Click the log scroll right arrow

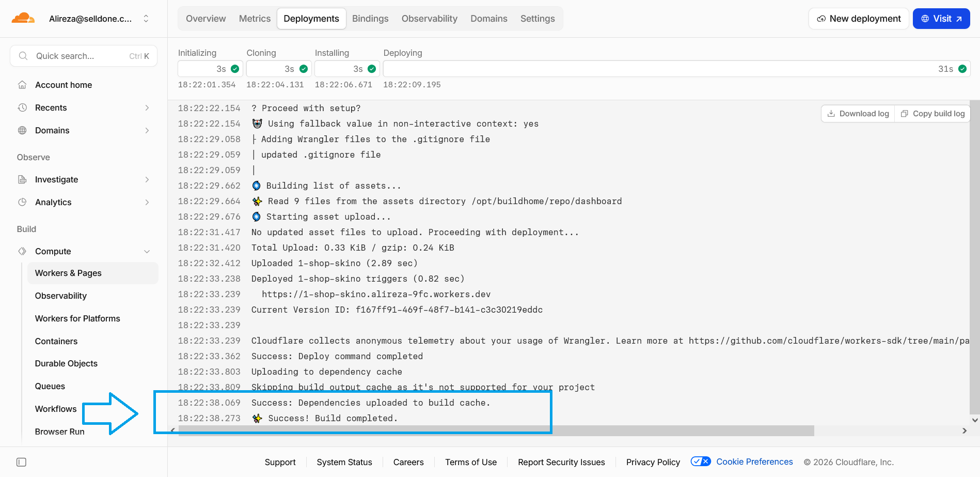[x=965, y=430]
